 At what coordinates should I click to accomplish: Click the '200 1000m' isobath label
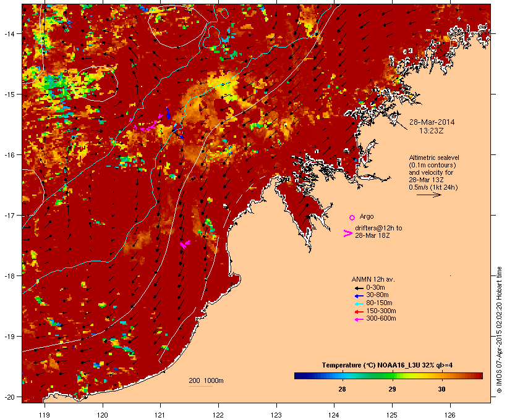(206, 380)
